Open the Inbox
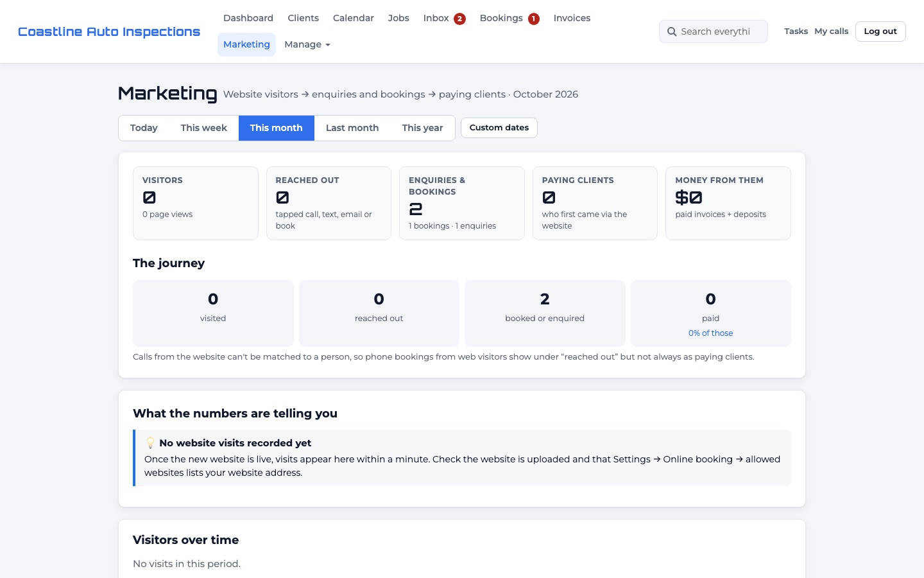The width and height of the screenshot is (924, 578). (444, 18)
